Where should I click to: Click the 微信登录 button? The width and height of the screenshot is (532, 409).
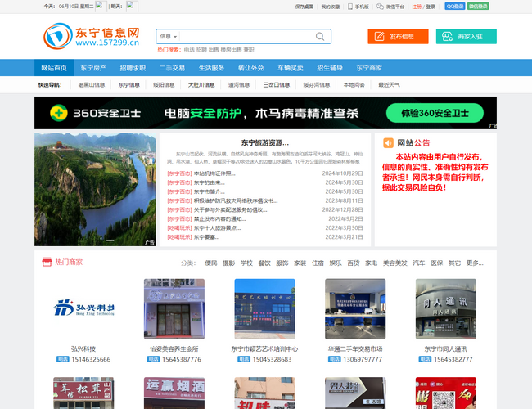pos(478,7)
